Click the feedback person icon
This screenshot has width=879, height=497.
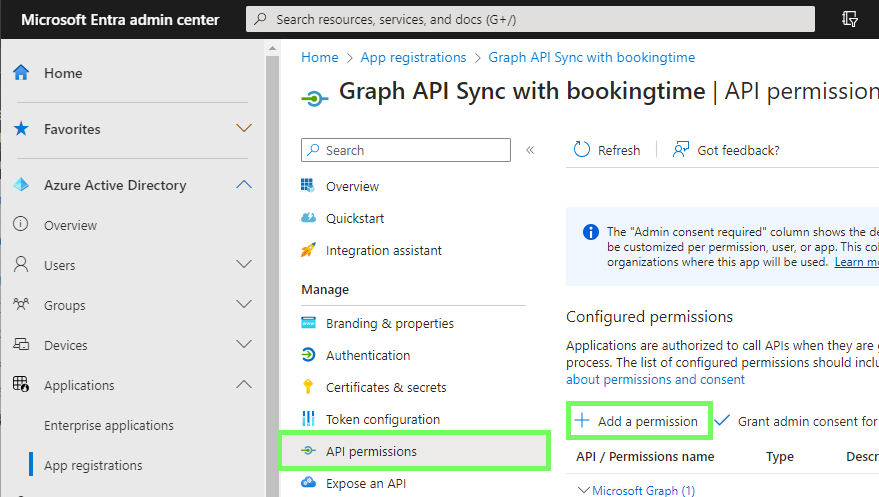click(x=681, y=149)
